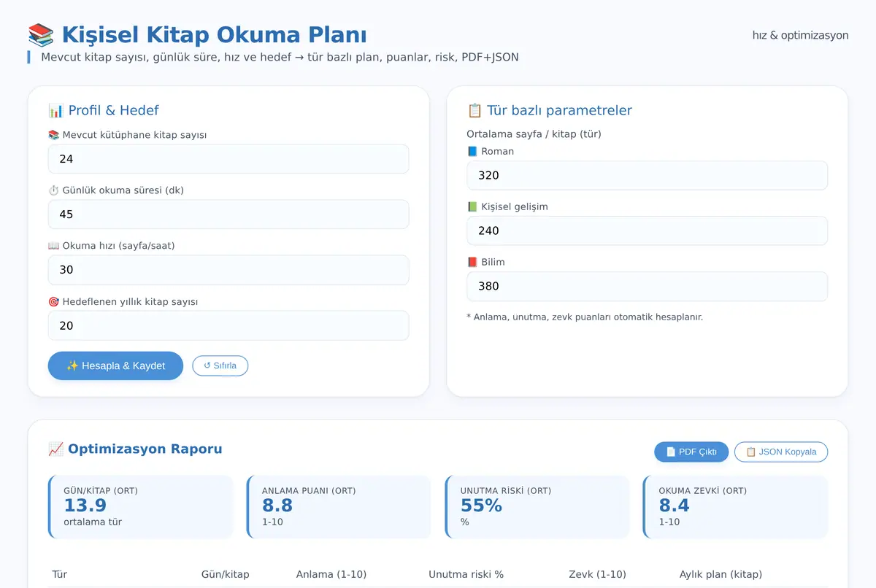
Task: Focus the Mevcut kütüphane kitap sayısı field
Action: point(228,159)
